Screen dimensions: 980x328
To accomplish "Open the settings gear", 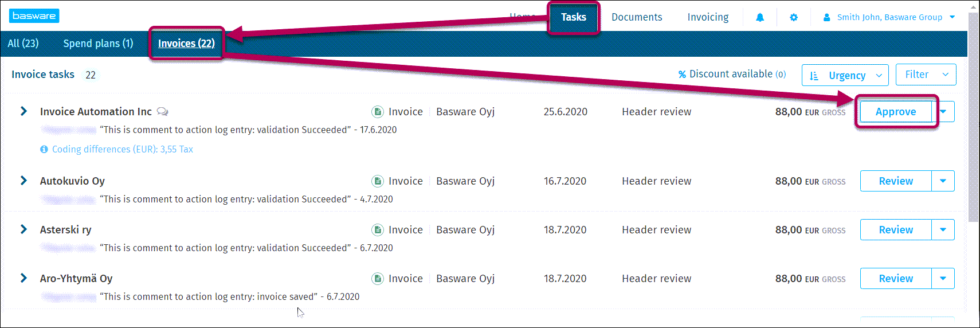I will click(794, 17).
